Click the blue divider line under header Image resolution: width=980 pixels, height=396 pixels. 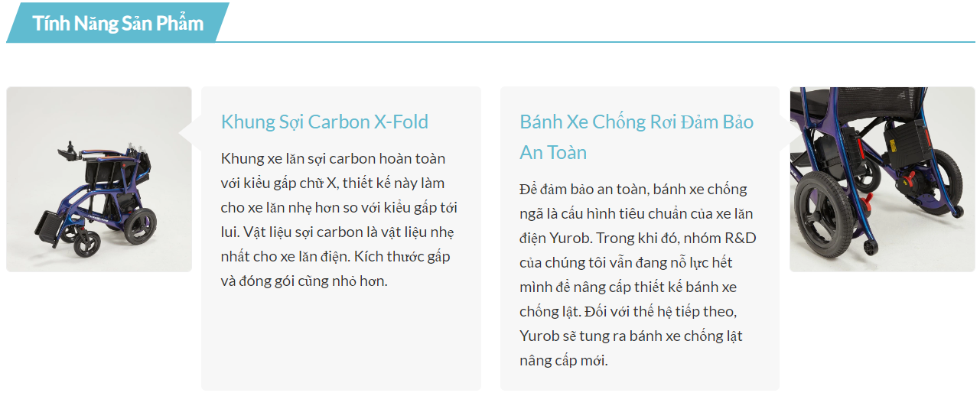click(x=597, y=42)
